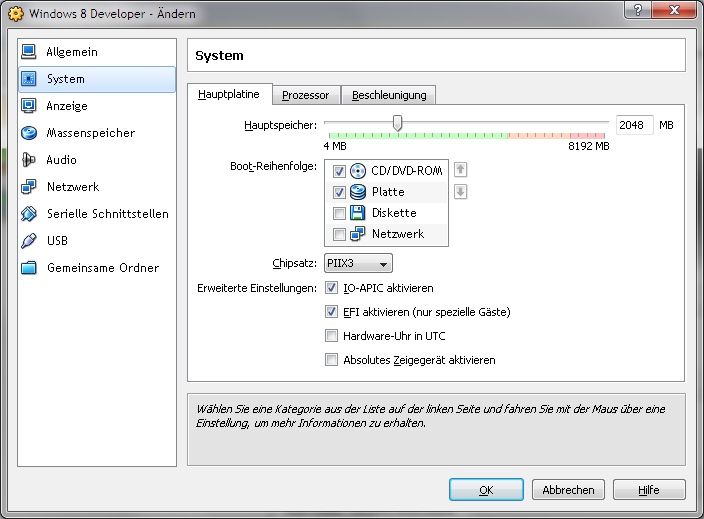
Task: Click the Gemeinsame Ordner folder icon
Action: pyautogui.click(x=29, y=268)
